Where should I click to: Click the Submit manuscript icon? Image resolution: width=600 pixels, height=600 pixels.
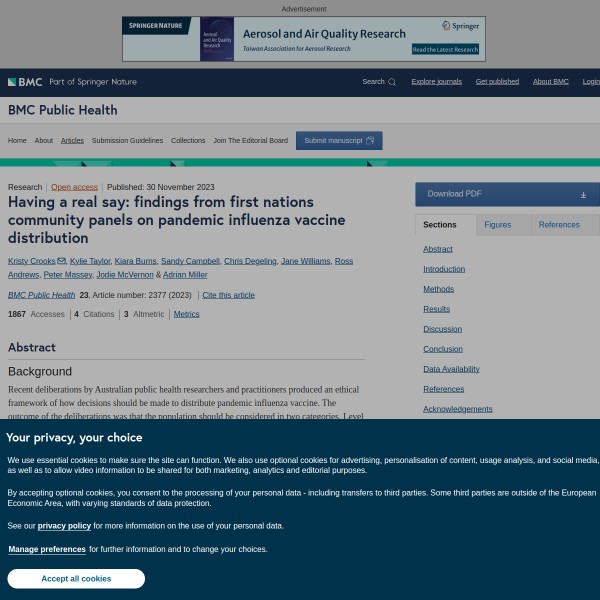(370, 141)
